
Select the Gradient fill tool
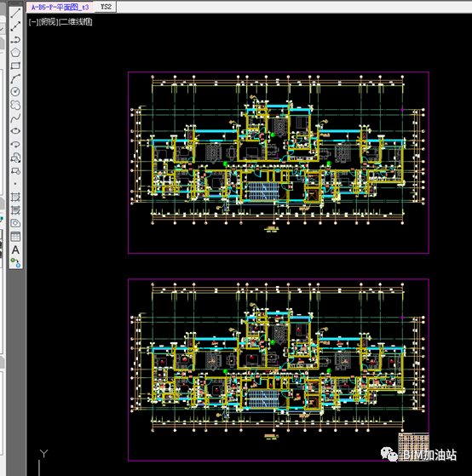click(x=15, y=210)
